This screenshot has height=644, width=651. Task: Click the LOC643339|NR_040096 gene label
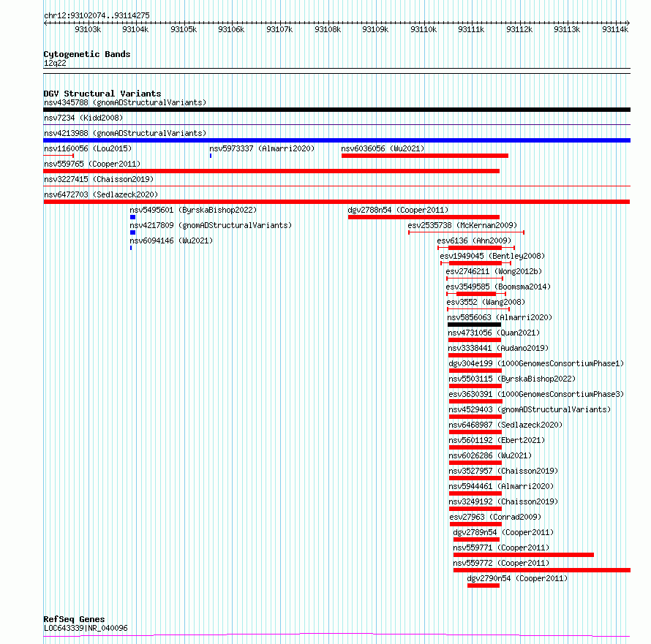pyautogui.click(x=86, y=628)
